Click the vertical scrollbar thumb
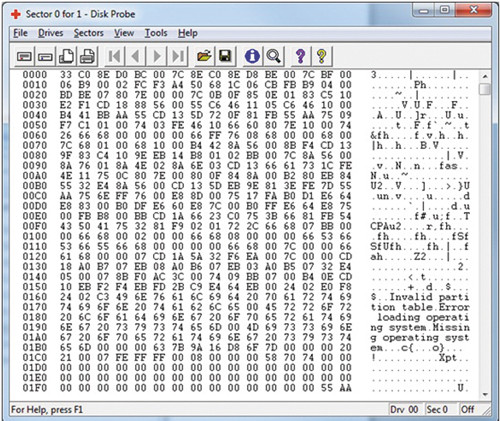 coord(485,89)
